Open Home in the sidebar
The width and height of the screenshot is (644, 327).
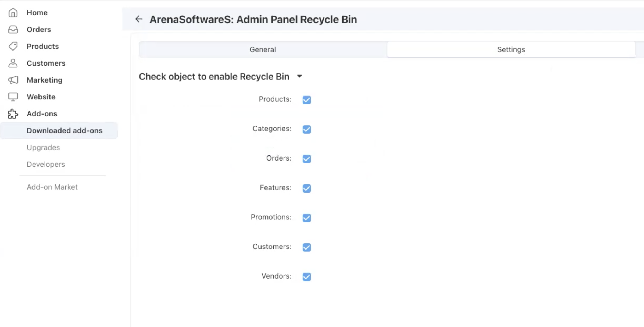pos(37,13)
